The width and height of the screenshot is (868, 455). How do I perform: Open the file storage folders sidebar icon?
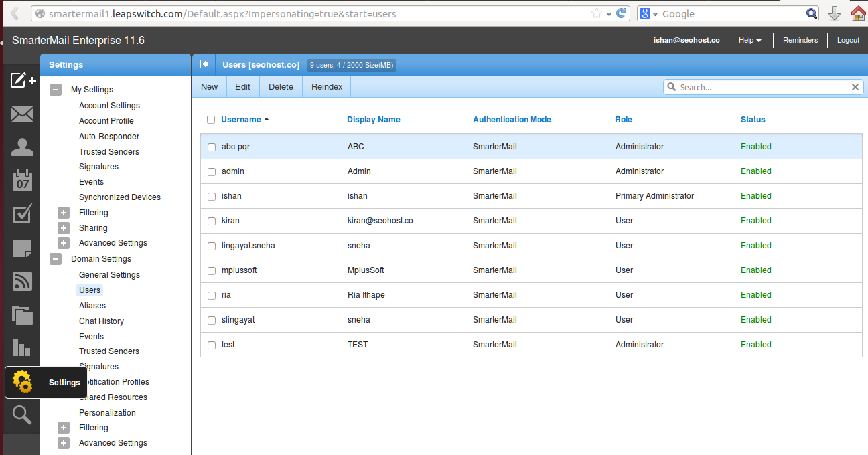point(22,314)
